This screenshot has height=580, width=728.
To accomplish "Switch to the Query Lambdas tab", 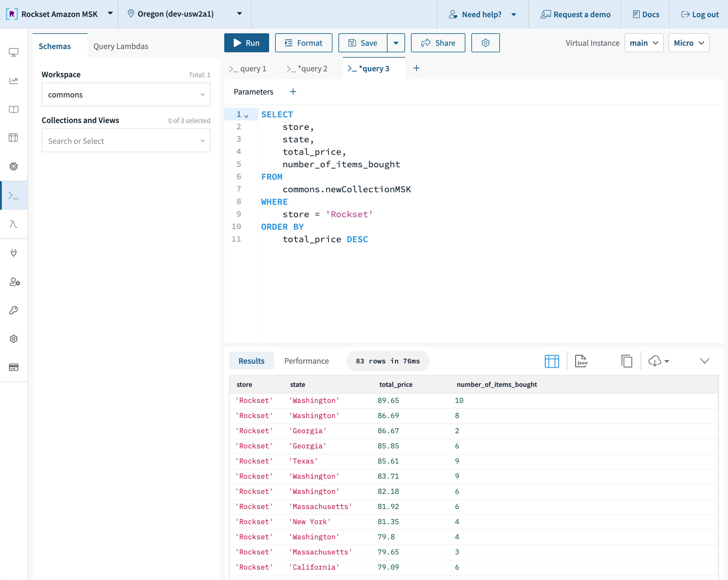I will pyautogui.click(x=120, y=46).
